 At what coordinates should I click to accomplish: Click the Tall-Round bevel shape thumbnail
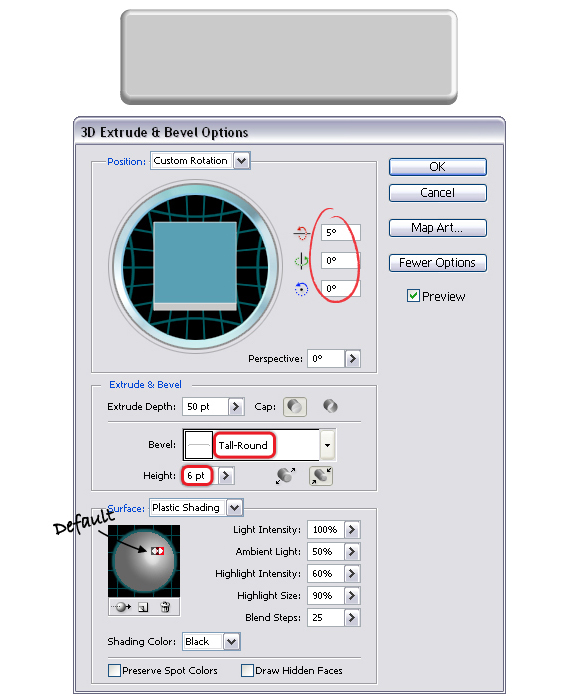199,445
